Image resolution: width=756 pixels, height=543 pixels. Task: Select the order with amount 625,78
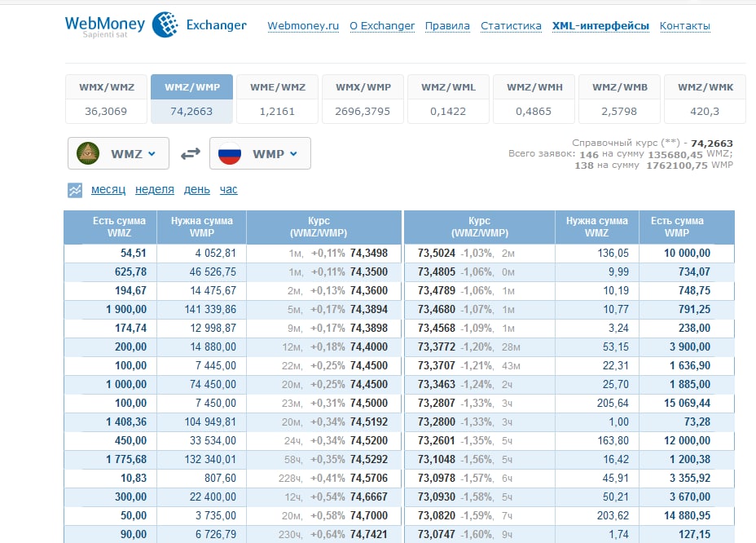232,272
